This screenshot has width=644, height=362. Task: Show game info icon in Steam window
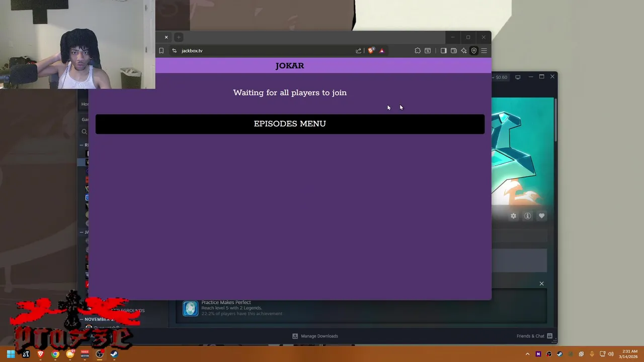[527, 216]
